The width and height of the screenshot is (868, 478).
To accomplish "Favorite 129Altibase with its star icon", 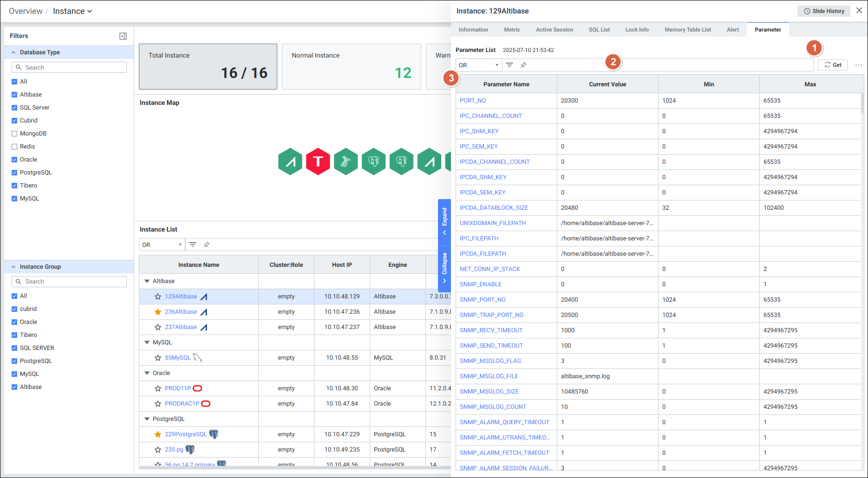I will tap(158, 297).
